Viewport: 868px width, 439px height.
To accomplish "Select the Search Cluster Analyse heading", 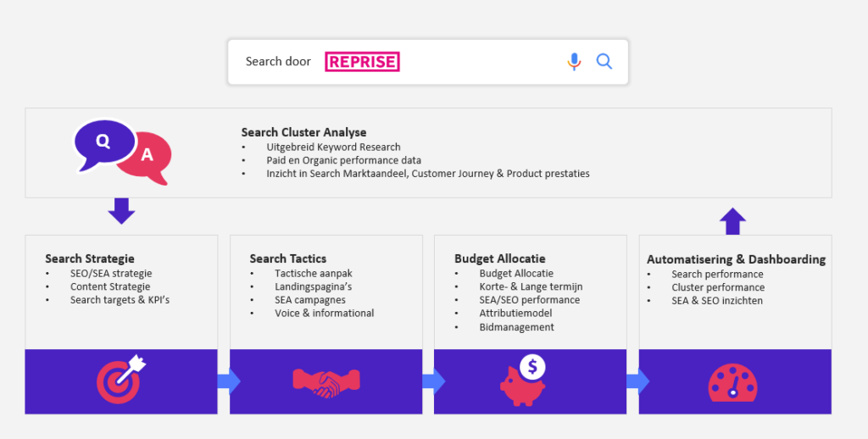I will (x=304, y=132).
